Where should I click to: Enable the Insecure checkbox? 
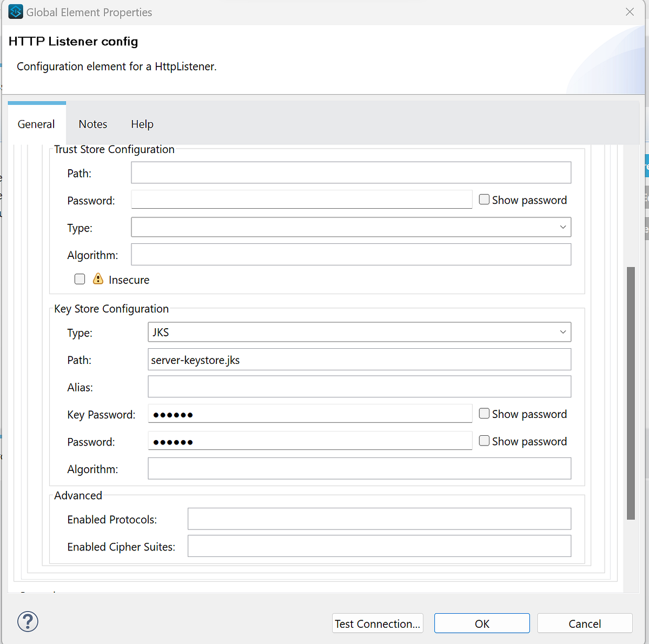[x=80, y=279]
